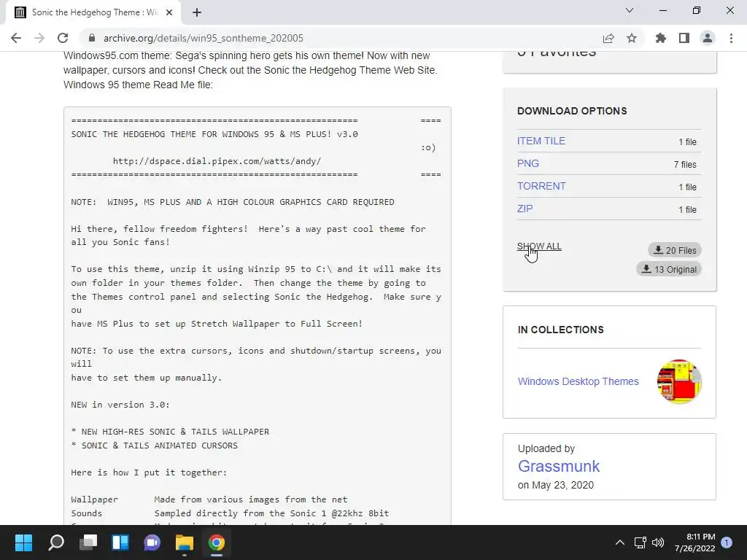
Task: Click Chrome icon on taskbar
Action: [x=216, y=542]
